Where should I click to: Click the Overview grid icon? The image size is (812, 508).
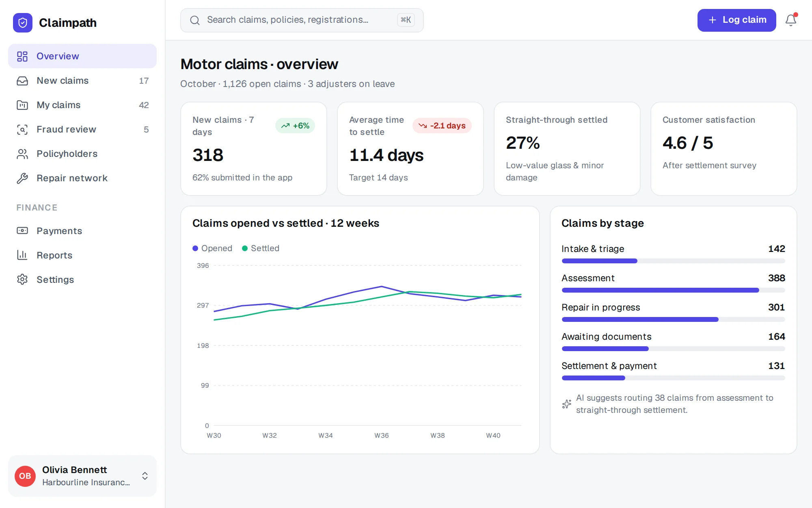pos(22,56)
